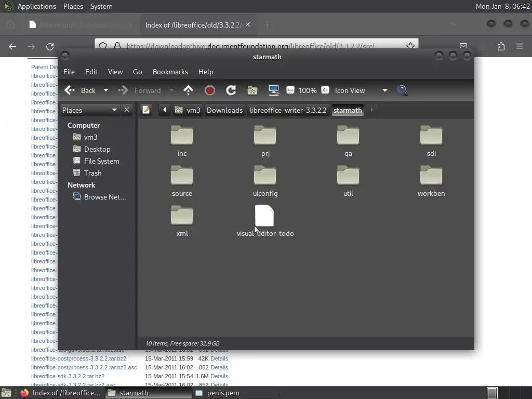
Task: Open Details link for libreoffice-sdk-3.3.2.2.tar.bz2
Action: [x=219, y=376]
